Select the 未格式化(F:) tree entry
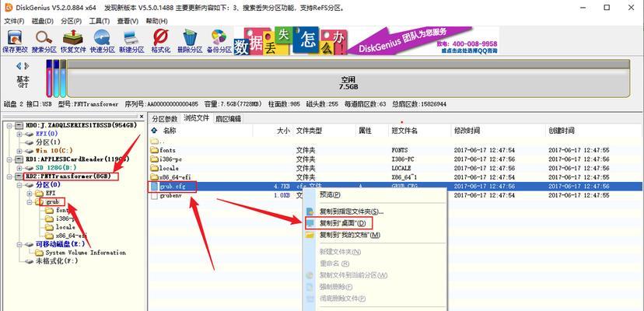Viewport: 644px width, 311px height. (x=57, y=261)
